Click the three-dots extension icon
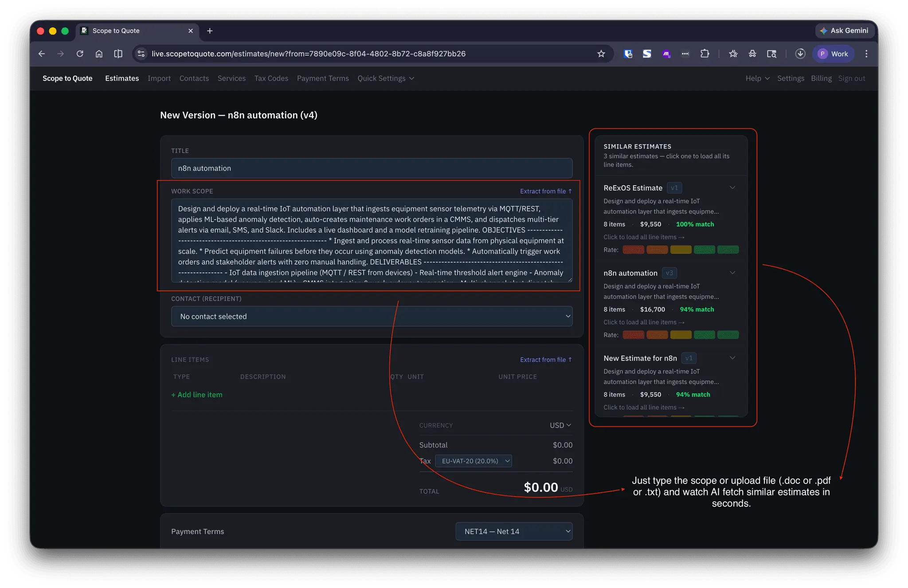This screenshot has height=588, width=908. click(x=685, y=54)
